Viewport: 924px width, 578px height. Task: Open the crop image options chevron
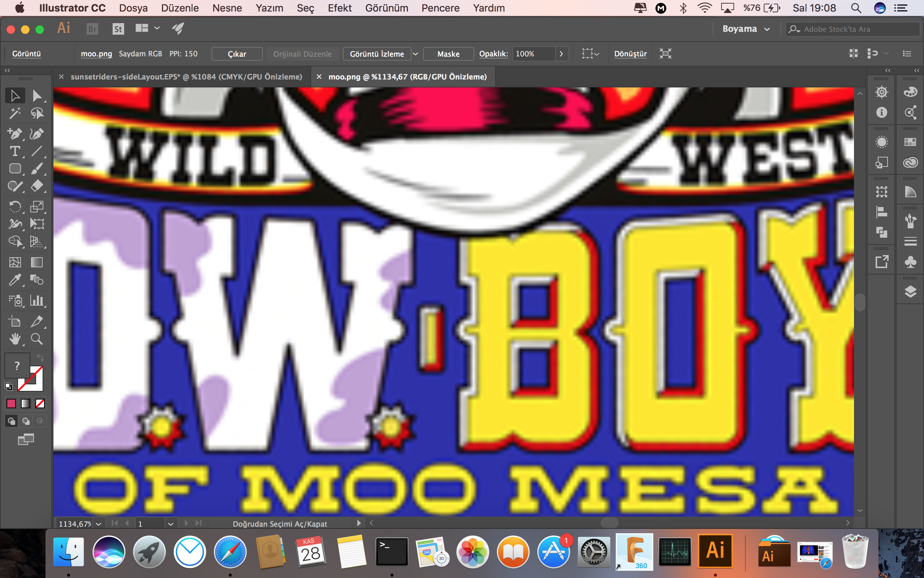(x=597, y=54)
